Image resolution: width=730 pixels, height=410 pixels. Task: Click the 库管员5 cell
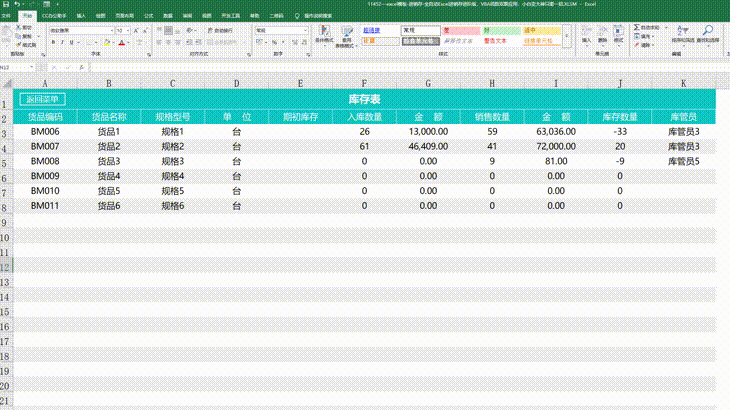click(x=683, y=161)
